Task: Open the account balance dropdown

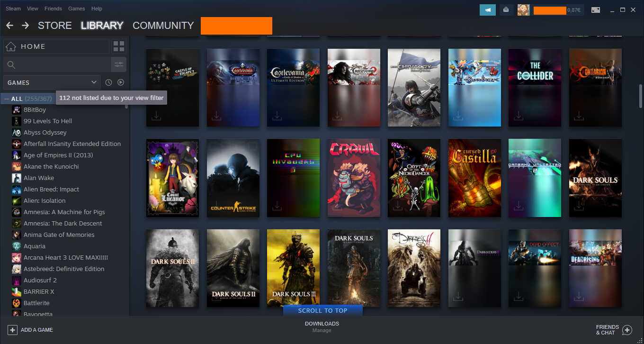Action: (x=558, y=10)
